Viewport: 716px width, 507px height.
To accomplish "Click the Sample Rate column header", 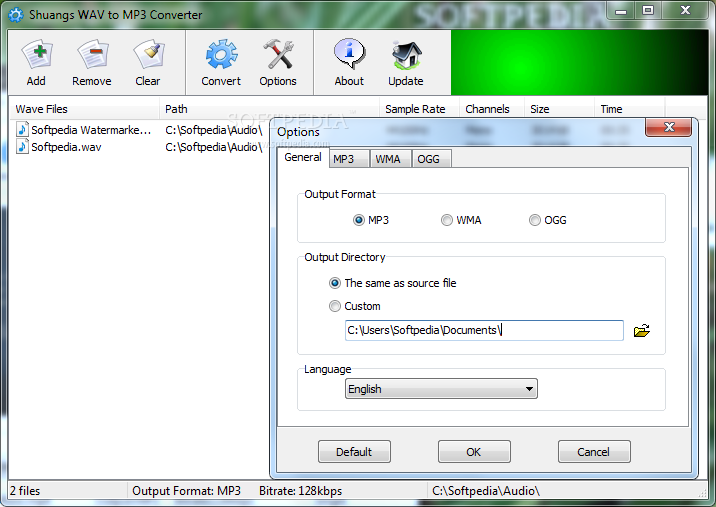I will [419, 109].
